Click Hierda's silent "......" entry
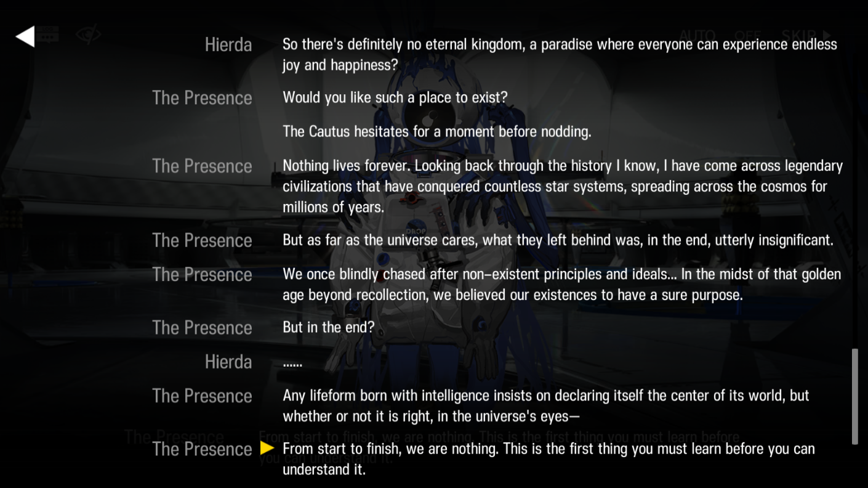Viewport: 868px width, 488px height. (x=292, y=362)
